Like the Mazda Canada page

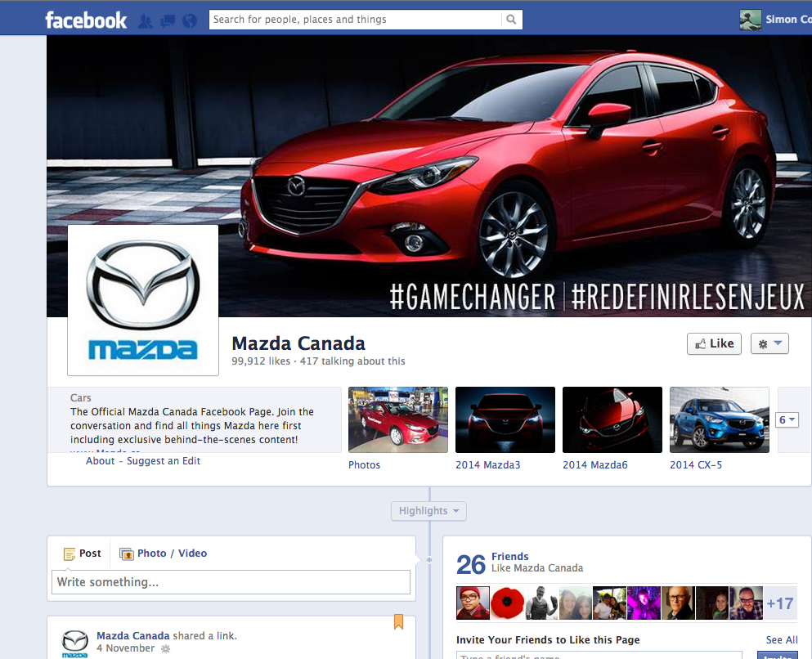(714, 343)
